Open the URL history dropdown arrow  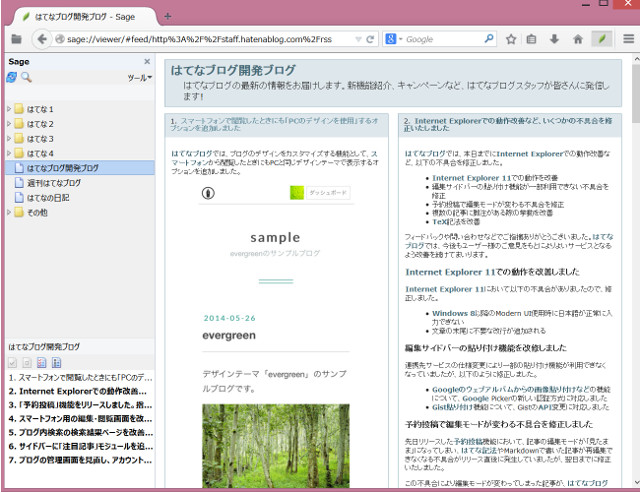coord(358,39)
